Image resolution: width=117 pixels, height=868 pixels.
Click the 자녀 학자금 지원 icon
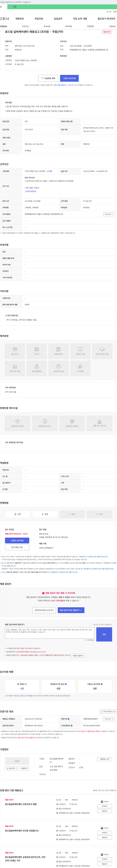[x=102, y=351]
